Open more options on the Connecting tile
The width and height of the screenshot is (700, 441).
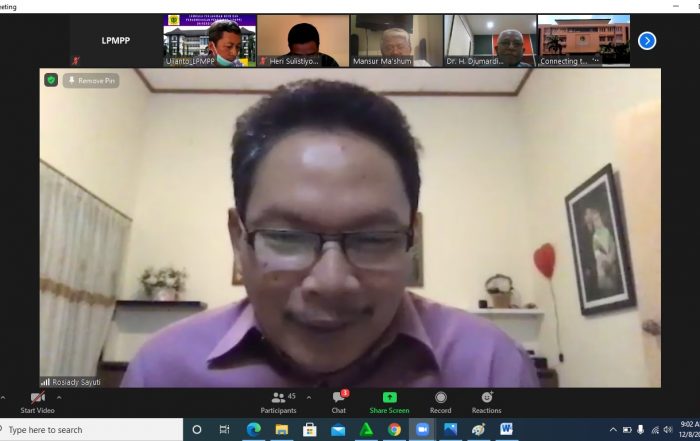click(596, 60)
